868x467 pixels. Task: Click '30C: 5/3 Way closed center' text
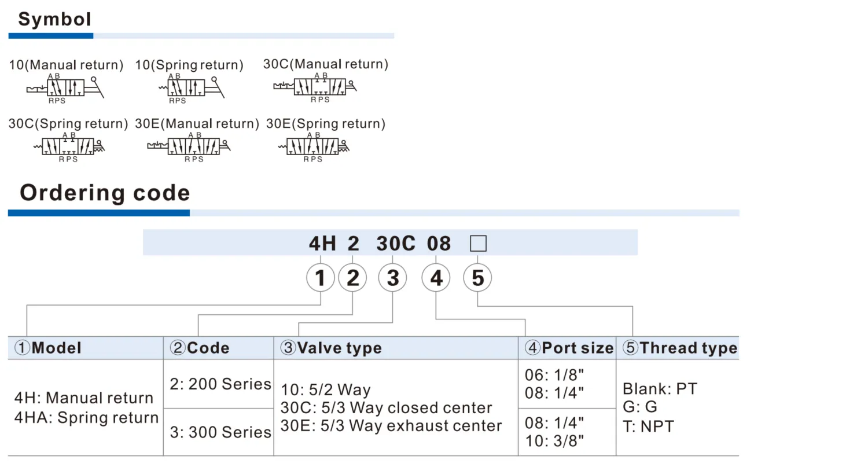pyautogui.click(x=386, y=407)
